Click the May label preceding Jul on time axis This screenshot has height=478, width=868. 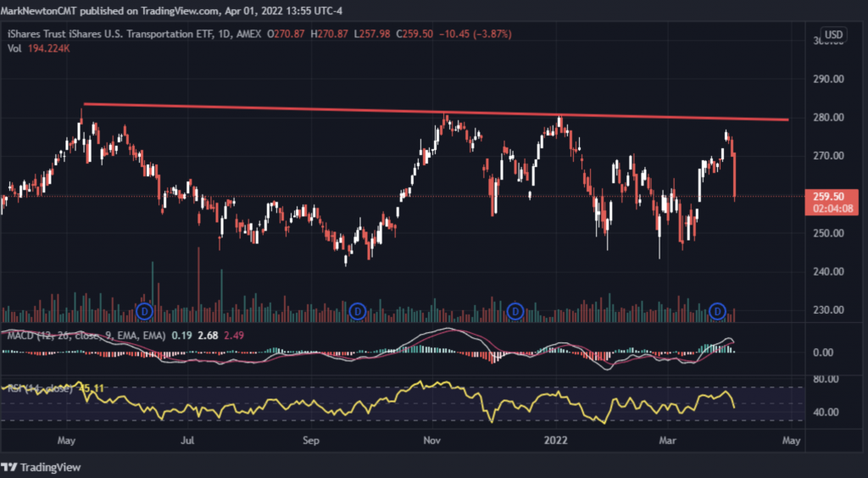pos(66,441)
